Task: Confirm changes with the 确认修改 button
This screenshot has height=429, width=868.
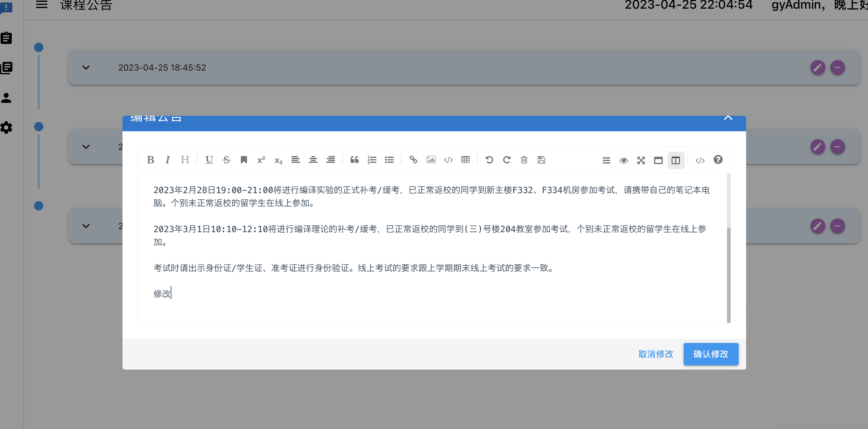Action: pyautogui.click(x=711, y=354)
